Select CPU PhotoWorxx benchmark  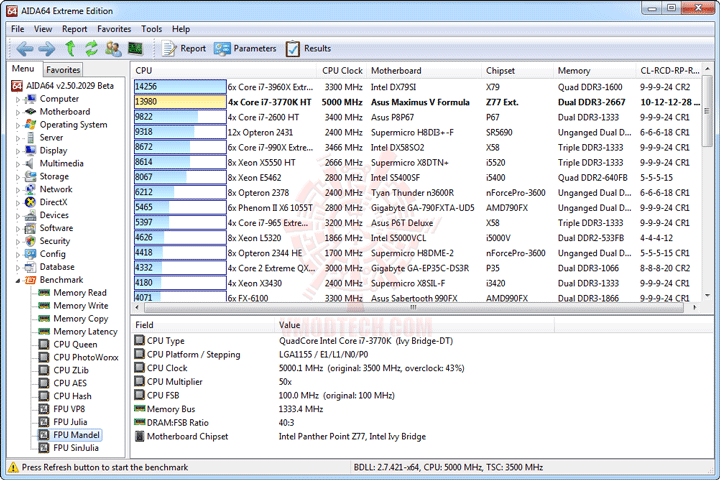[86, 357]
